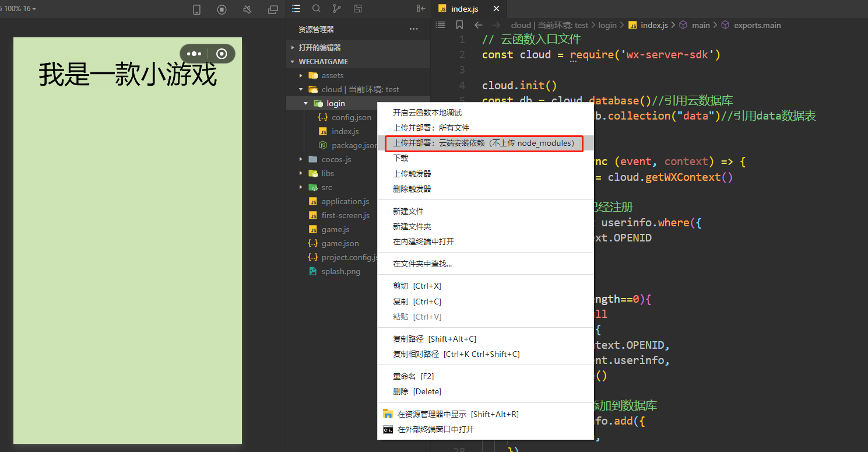Open the zoom percentage dropdown in simulator
This screenshot has height=452, width=868.
pyautogui.click(x=20, y=9)
